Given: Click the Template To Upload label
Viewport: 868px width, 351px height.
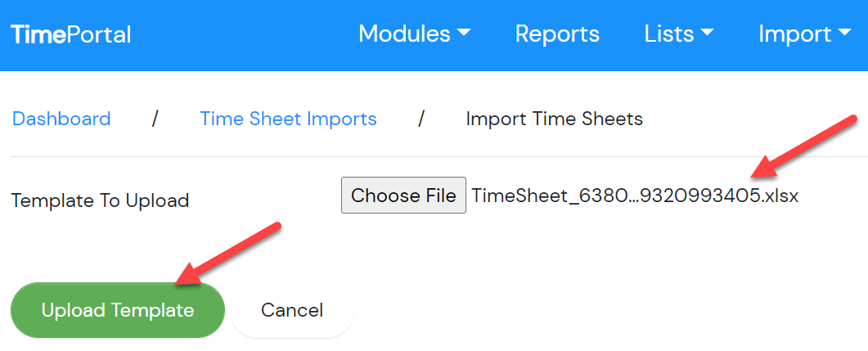Looking at the screenshot, I should [x=100, y=200].
